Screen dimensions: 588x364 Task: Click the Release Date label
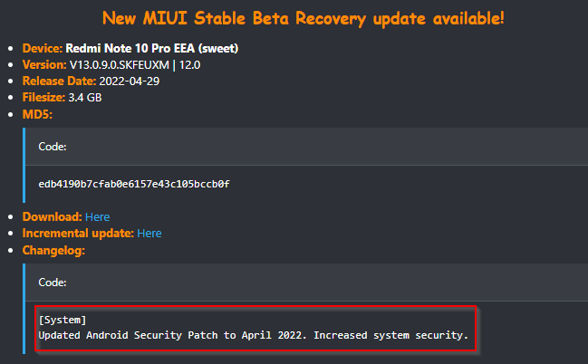[59, 81]
